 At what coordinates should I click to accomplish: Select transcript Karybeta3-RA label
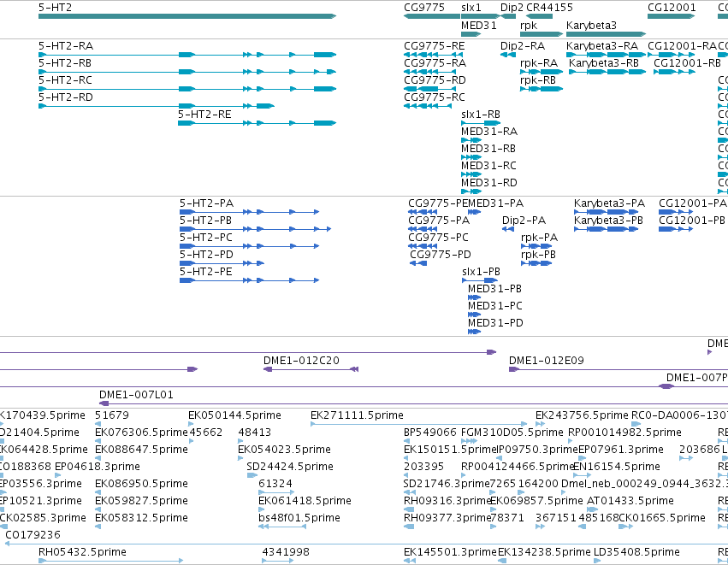[602, 46]
